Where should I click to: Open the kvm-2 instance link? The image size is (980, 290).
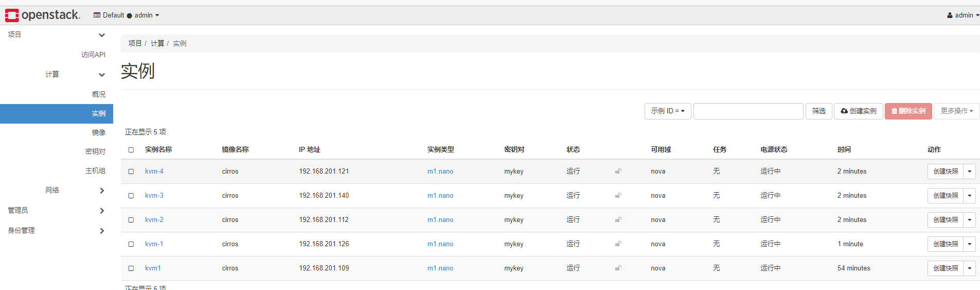[154, 220]
